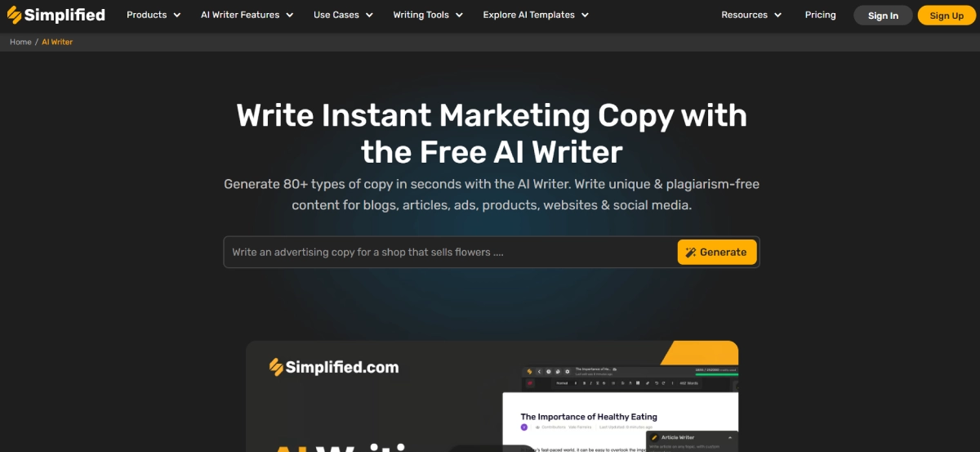Go to the Pricing page

(820, 15)
